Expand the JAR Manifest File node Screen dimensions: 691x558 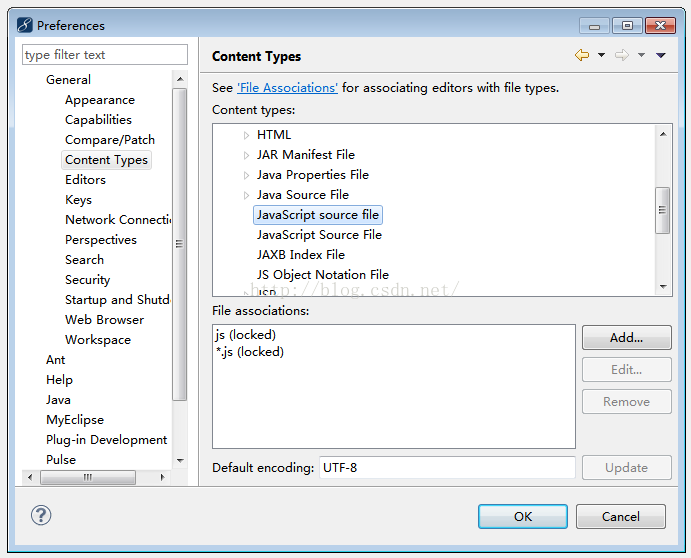(x=246, y=155)
